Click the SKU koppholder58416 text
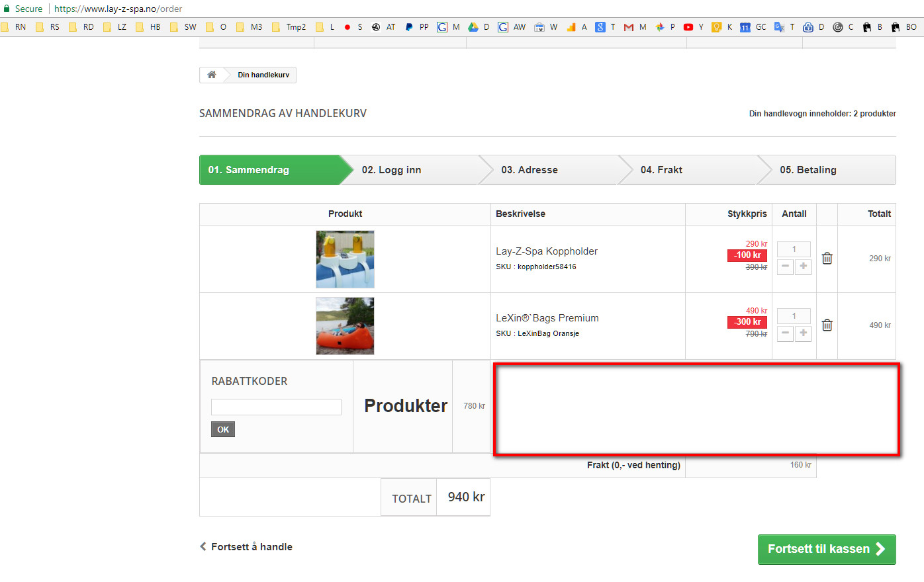Screen dimensions: 924x582 (x=536, y=267)
